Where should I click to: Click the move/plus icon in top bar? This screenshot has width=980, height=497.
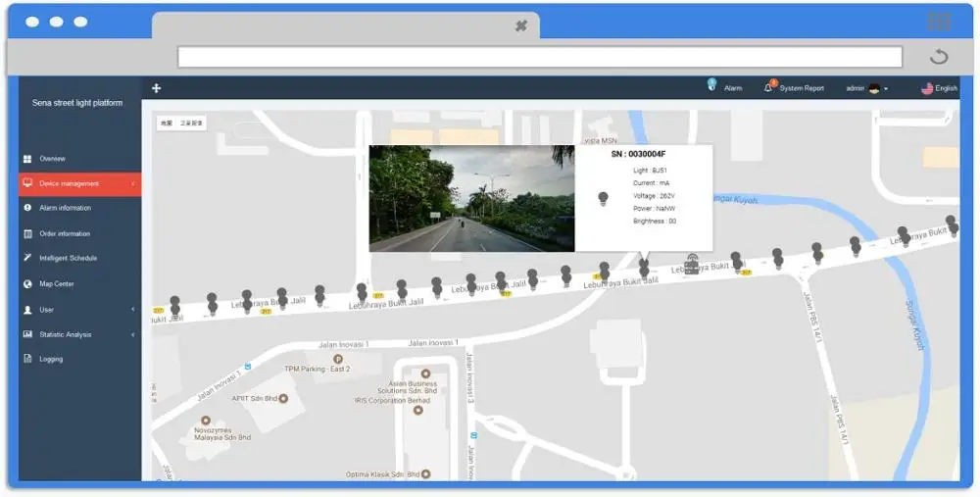(156, 88)
